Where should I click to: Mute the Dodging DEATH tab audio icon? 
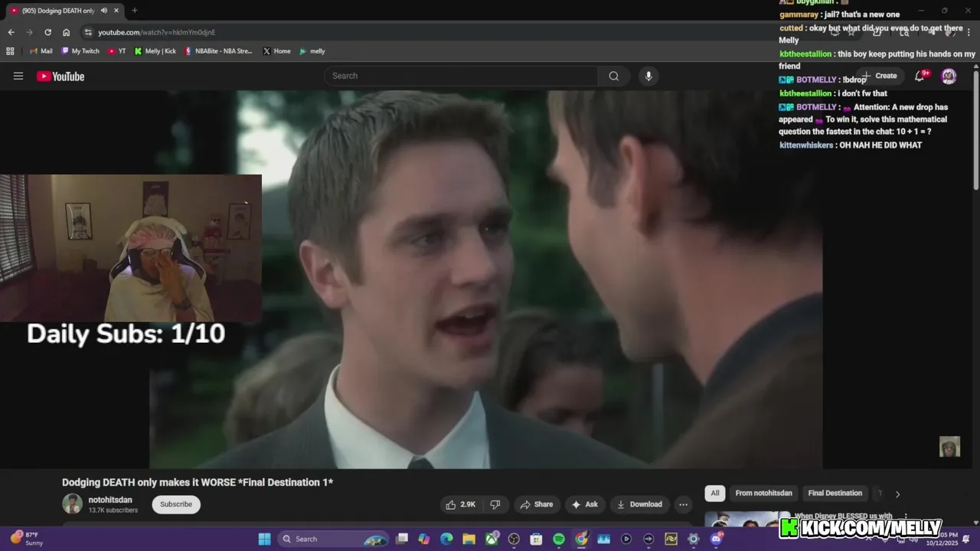(x=103, y=10)
